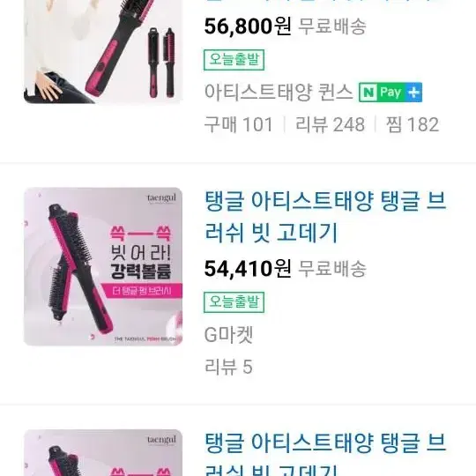Click the 오늘출발 badge under 56,800원
476x476 pixels.
pyautogui.click(x=234, y=60)
